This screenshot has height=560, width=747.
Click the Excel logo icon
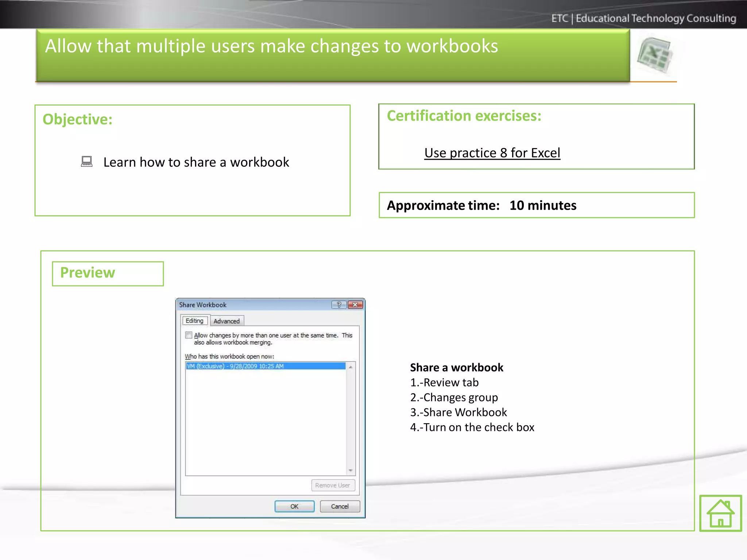pos(655,55)
